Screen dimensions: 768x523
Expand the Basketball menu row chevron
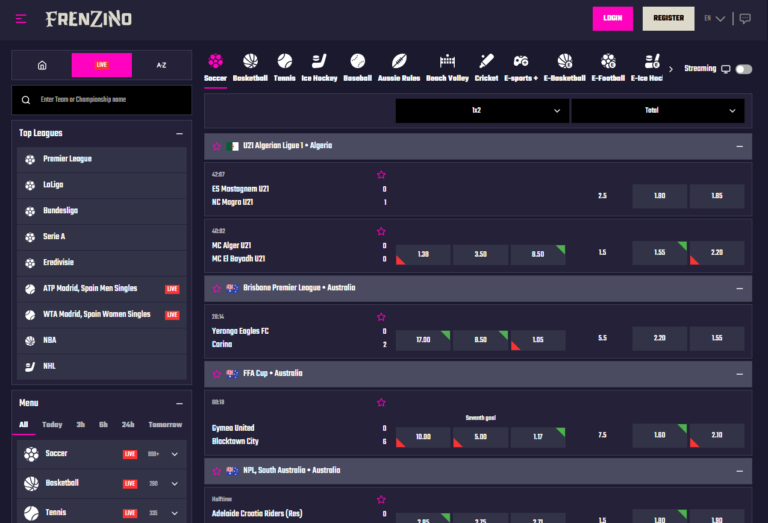click(x=174, y=483)
